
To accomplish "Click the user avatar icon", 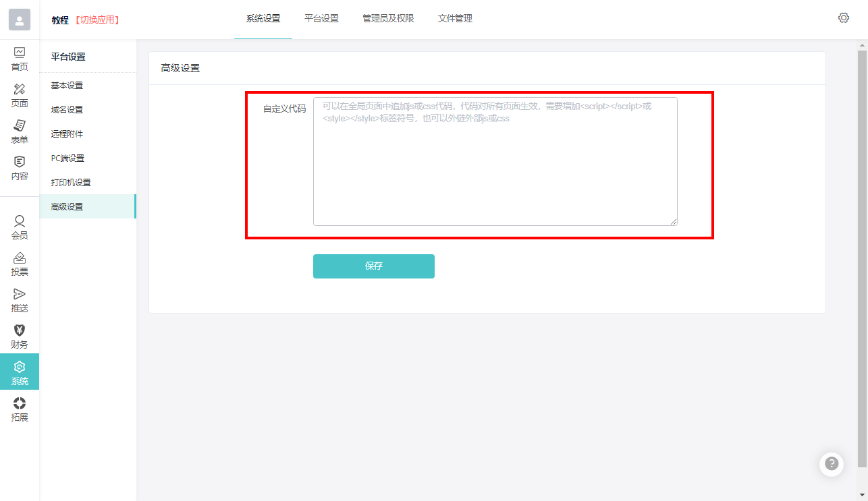I will tap(20, 20).
